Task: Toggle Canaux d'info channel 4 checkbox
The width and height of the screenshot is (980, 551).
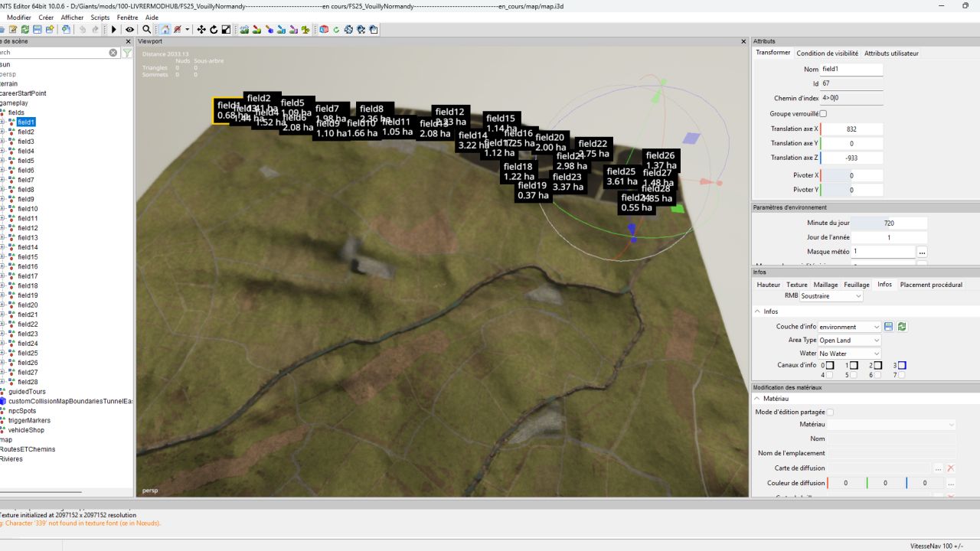Action: click(830, 375)
